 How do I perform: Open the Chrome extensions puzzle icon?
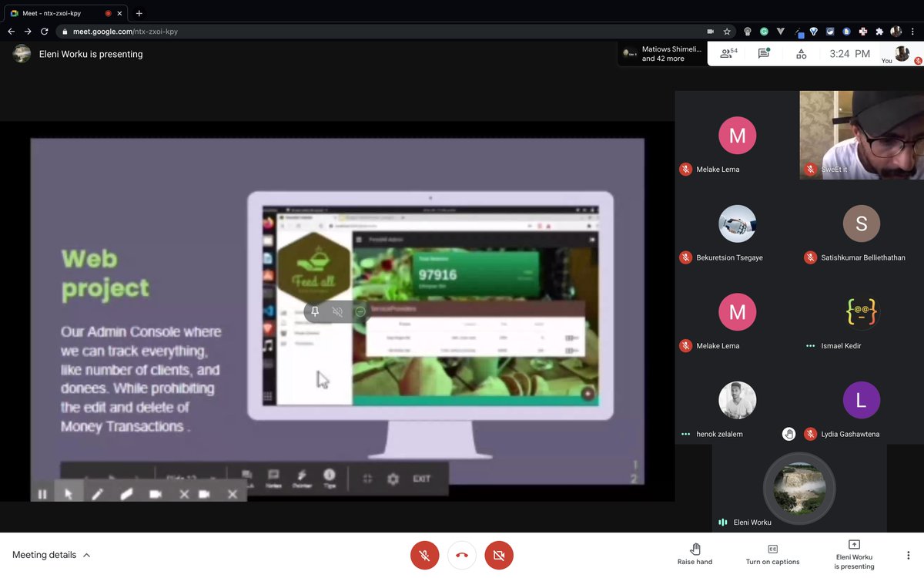879,32
